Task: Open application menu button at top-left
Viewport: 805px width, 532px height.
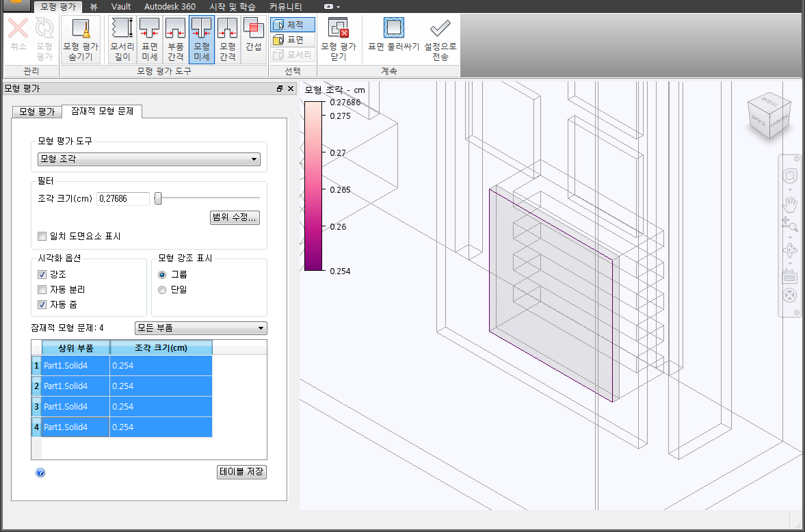Action: click(x=16, y=5)
